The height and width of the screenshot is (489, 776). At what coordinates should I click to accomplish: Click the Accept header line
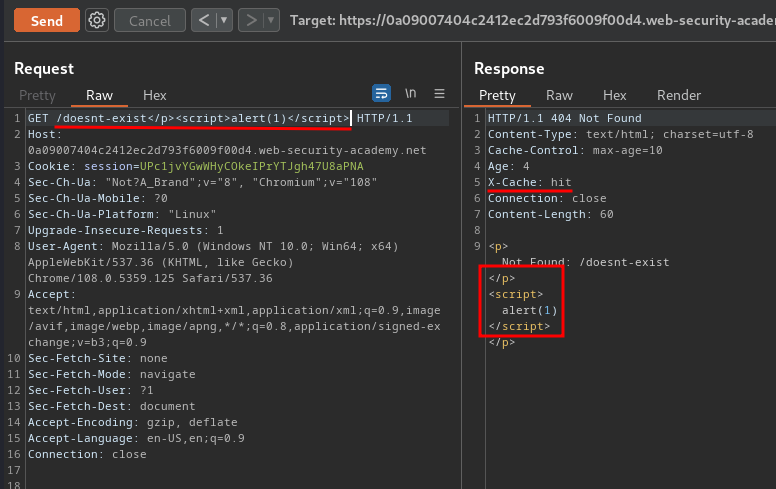coord(234,318)
